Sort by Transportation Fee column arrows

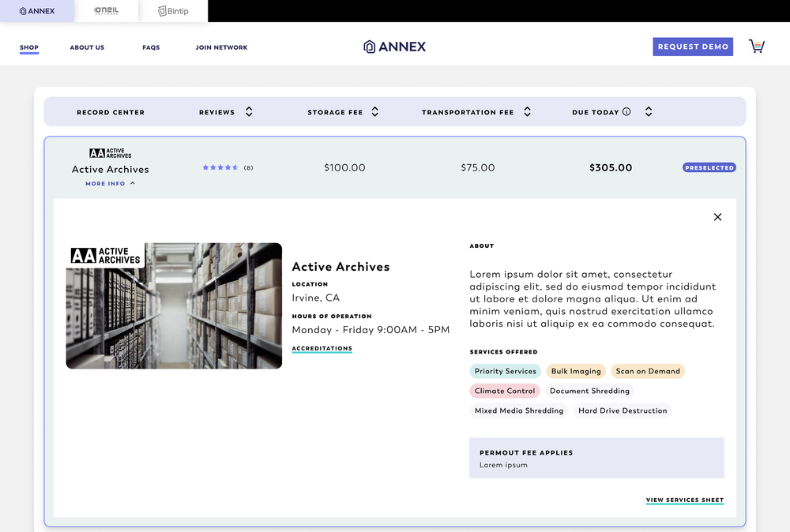[527, 112]
